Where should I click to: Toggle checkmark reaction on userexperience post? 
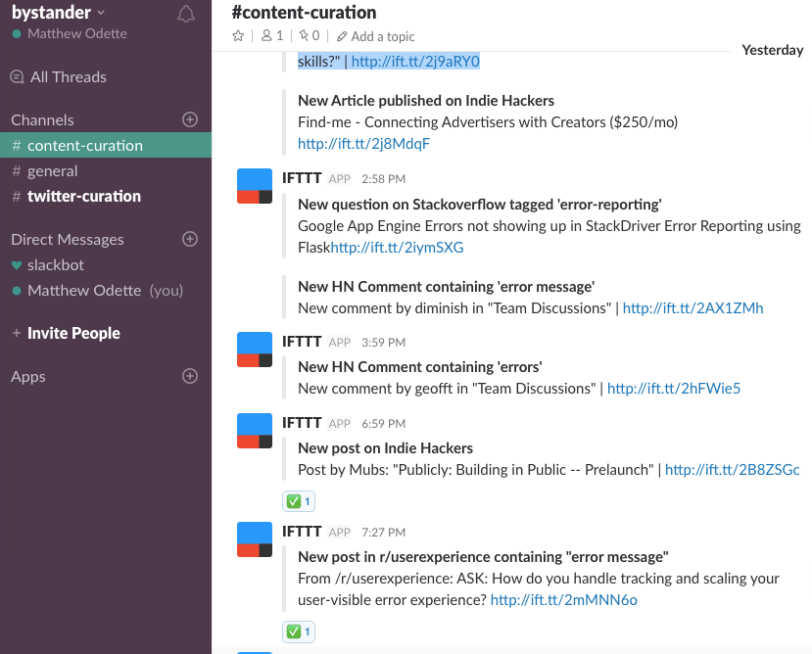pyautogui.click(x=298, y=631)
